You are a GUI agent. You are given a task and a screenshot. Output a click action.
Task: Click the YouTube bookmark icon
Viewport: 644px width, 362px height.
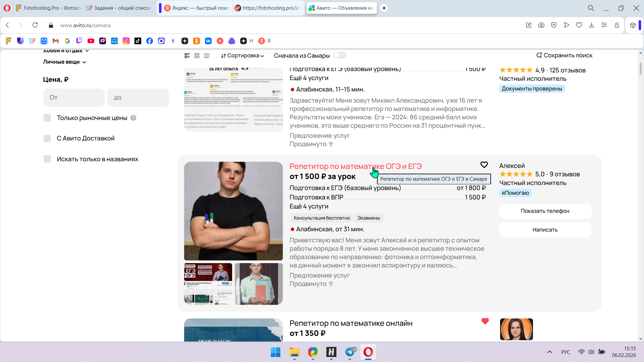[x=91, y=41]
